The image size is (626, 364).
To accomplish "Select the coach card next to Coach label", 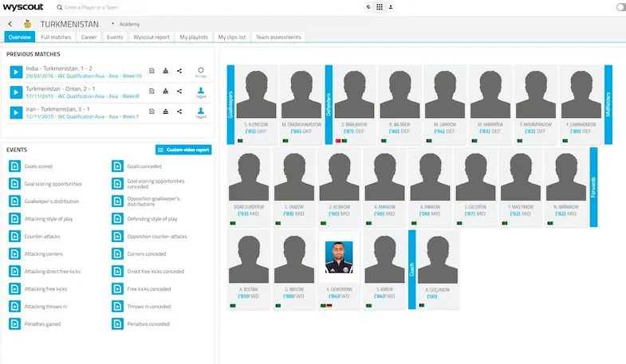I will pos(438,270).
